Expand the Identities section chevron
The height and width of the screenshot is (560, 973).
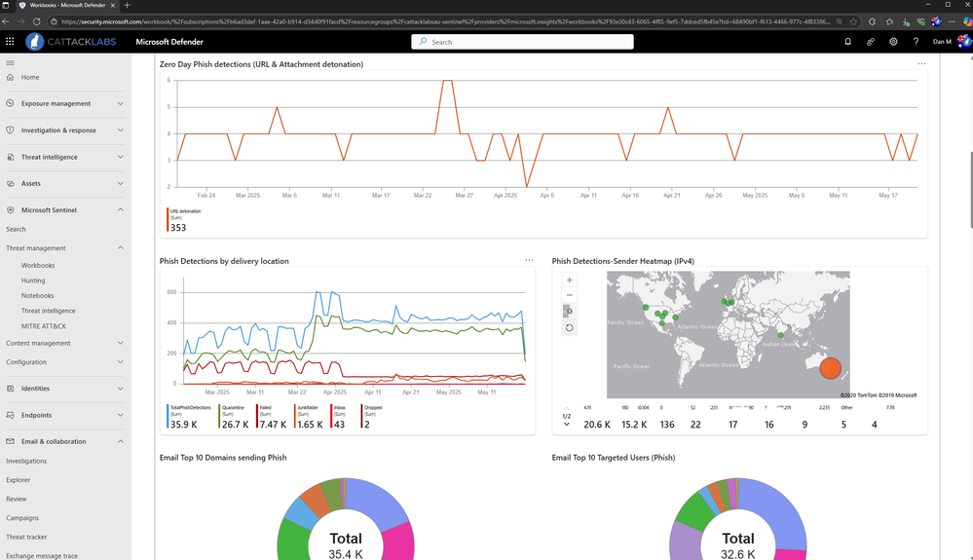121,389
